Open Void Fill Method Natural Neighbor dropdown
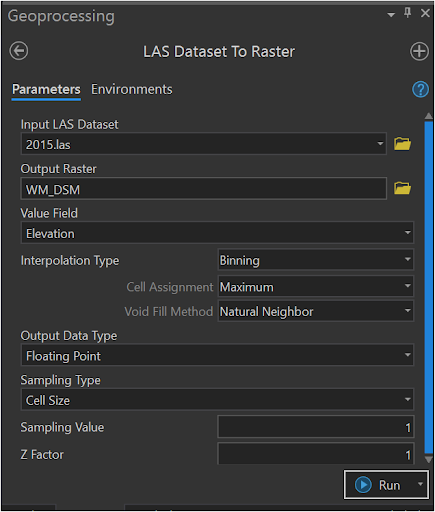Screen dimensions: 435x512 [316, 311]
